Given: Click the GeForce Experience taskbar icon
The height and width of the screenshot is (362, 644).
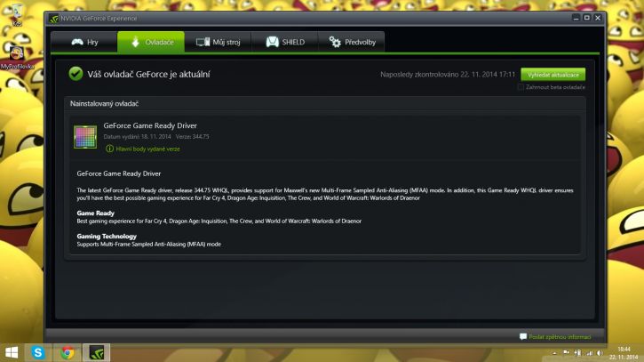Looking at the screenshot, I should point(97,352).
